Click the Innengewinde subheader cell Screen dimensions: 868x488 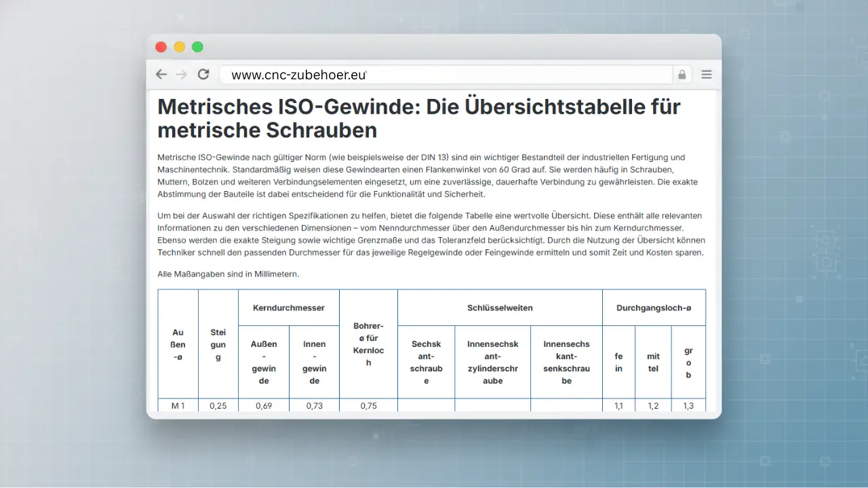click(315, 362)
